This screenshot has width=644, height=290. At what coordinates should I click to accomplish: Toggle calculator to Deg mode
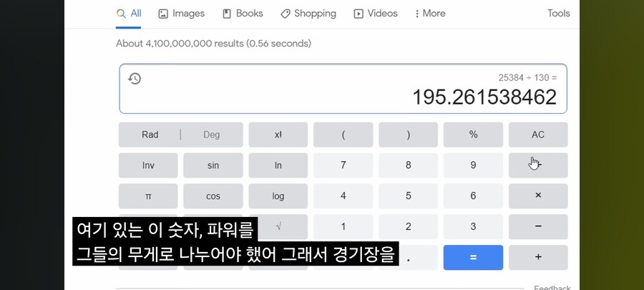pos(212,135)
